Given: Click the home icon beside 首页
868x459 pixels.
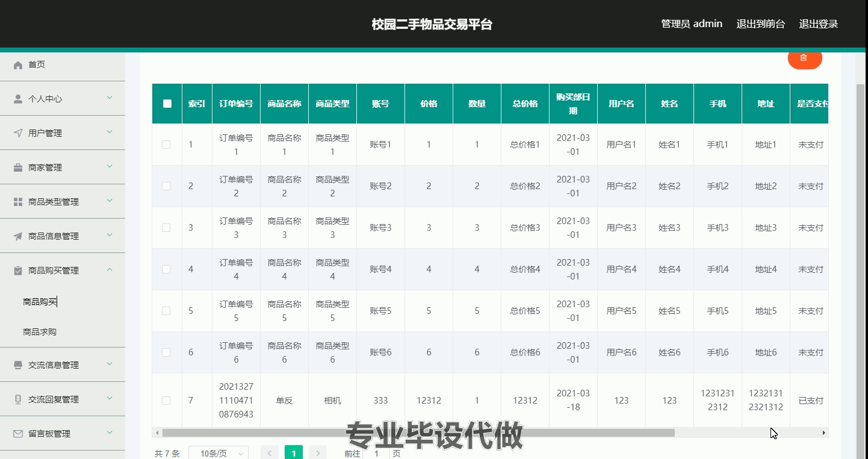Looking at the screenshot, I should coord(18,65).
